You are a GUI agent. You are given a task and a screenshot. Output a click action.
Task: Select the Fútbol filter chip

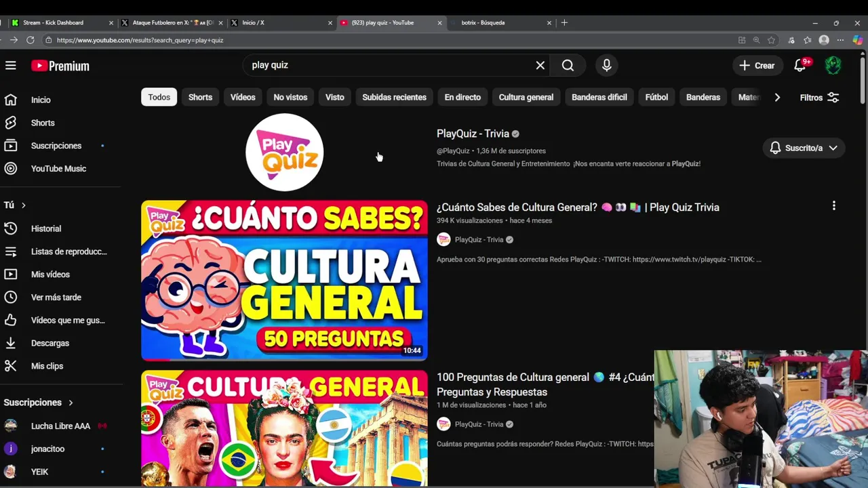pos(656,97)
